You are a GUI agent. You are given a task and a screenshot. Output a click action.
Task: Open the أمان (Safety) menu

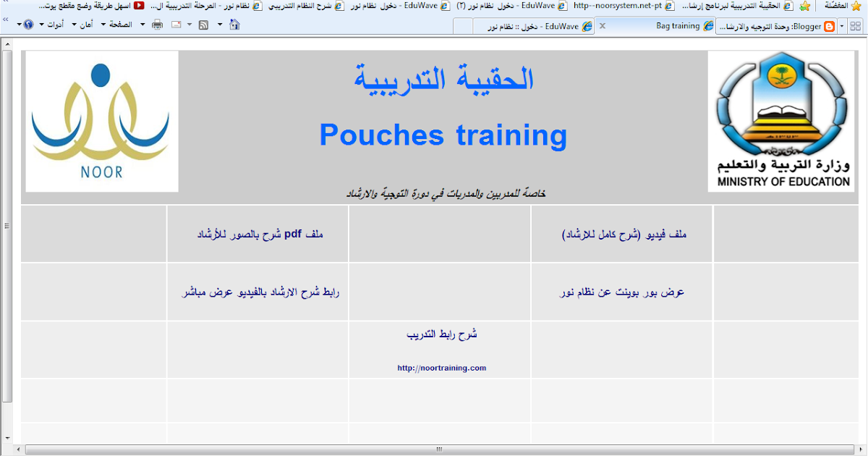[82, 25]
